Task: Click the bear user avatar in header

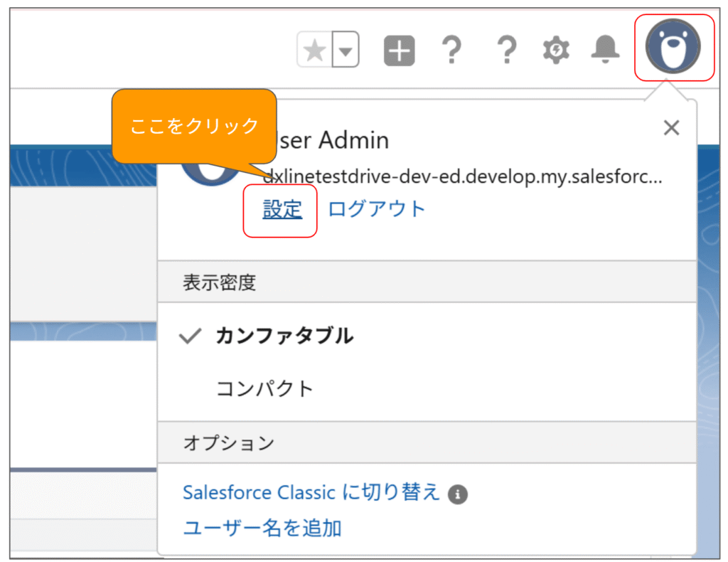Action: pyautogui.click(x=673, y=47)
